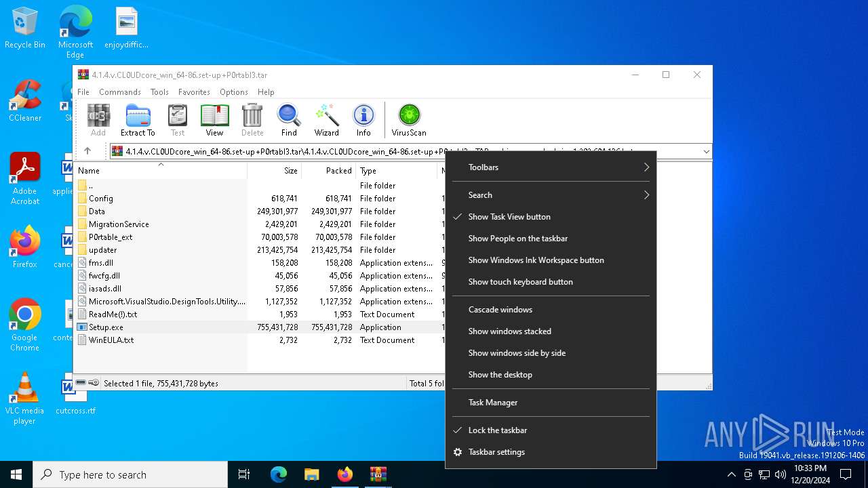Screen dimensions: 868x488
Task: Open the File menu
Action: pos(83,92)
